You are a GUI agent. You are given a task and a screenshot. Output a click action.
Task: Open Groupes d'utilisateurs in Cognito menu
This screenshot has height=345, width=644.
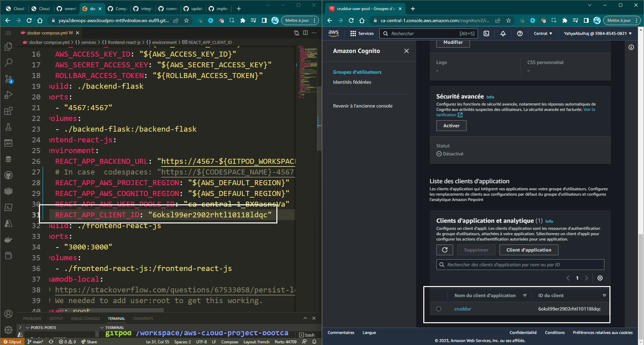(x=357, y=72)
